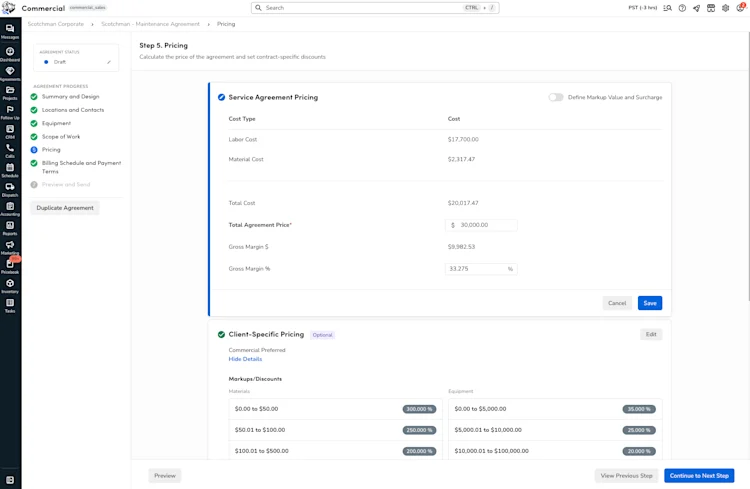Focus the top Search field
This screenshot has width=750, height=489.
375,8
